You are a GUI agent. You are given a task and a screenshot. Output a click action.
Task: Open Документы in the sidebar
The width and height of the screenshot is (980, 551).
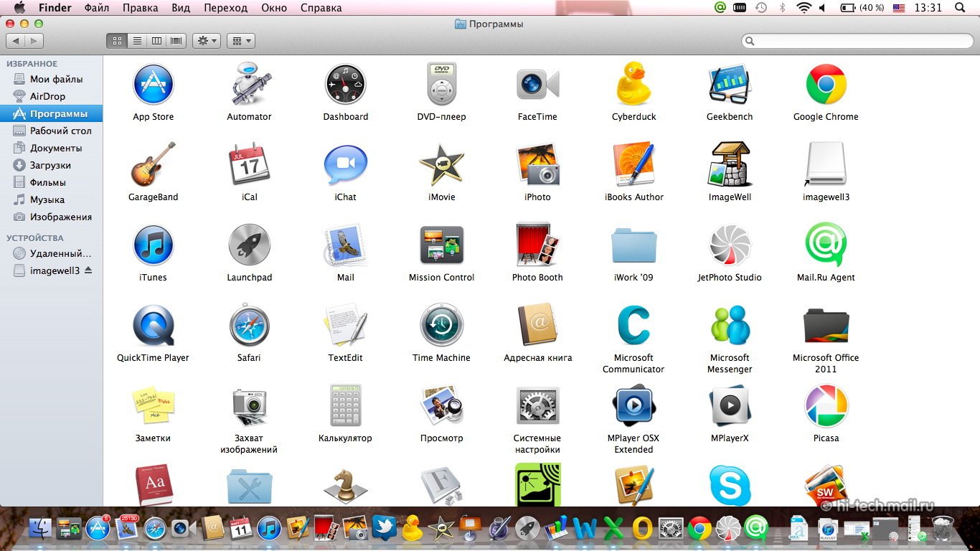tap(51, 148)
